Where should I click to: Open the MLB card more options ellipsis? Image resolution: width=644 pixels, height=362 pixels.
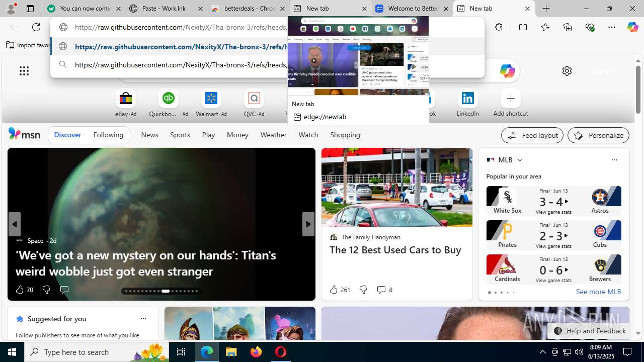pyautogui.click(x=614, y=160)
